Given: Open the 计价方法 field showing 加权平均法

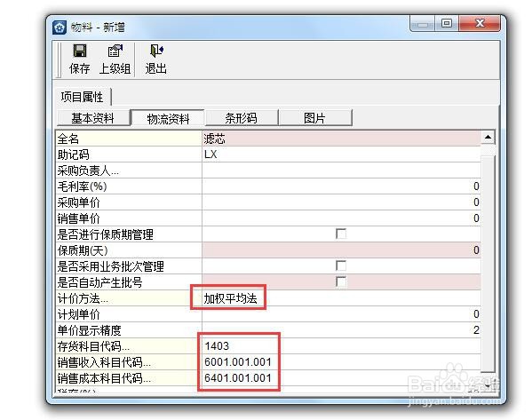Looking at the screenshot, I should [x=341, y=298].
